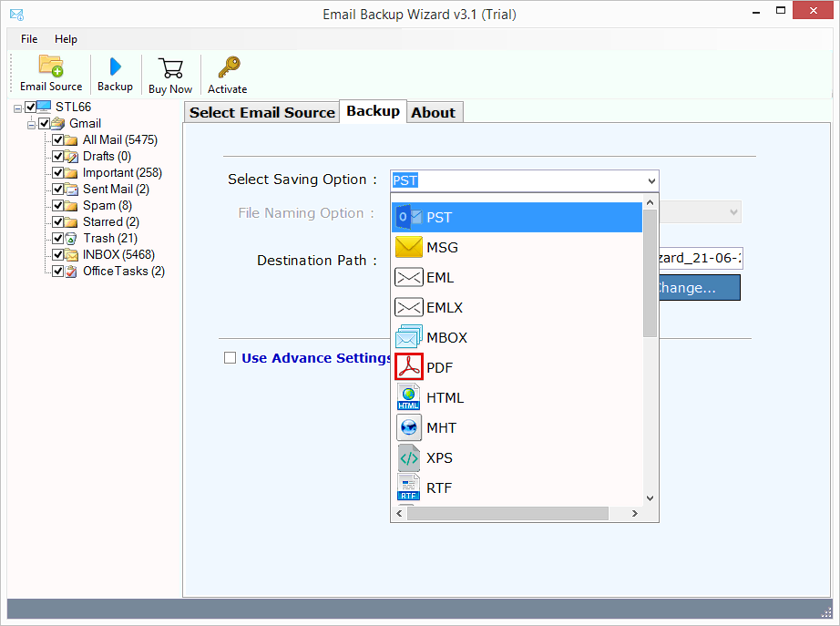Viewport: 840px width, 626px height.
Task: Switch to the About tab
Action: 433,113
